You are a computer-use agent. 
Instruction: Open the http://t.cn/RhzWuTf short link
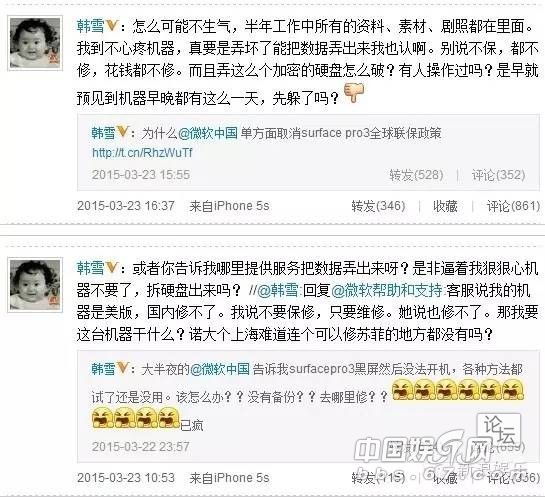click(142, 153)
